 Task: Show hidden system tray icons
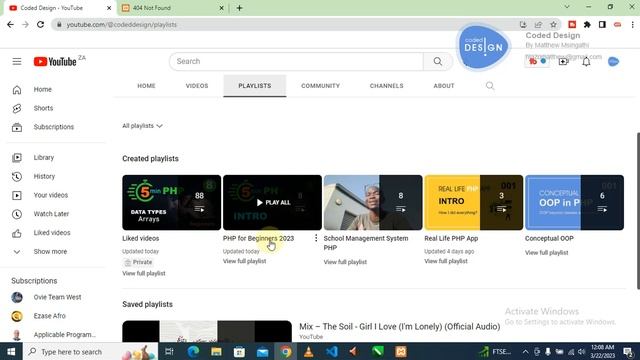(x=525, y=351)
